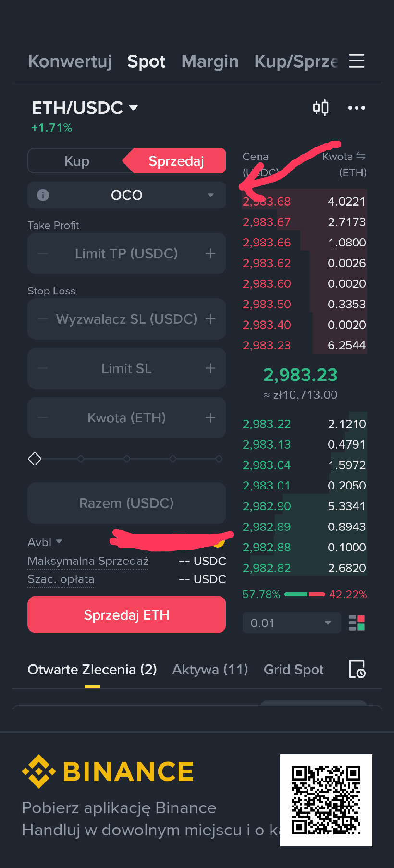Open the OCO order type dropdown

pos(127,195)
